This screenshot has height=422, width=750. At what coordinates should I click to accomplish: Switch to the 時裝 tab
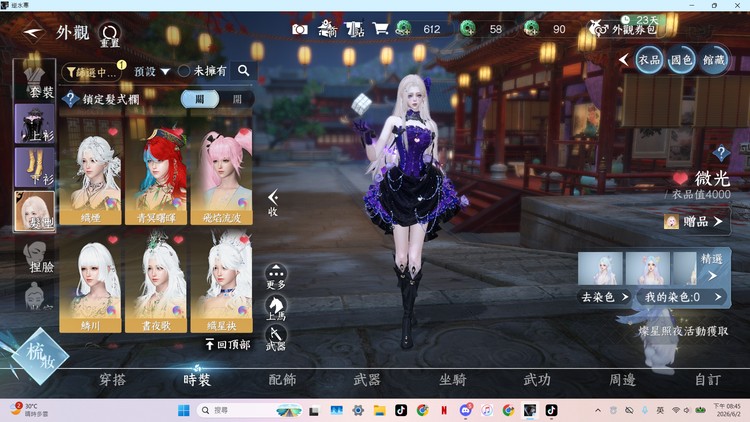[197, 380]
